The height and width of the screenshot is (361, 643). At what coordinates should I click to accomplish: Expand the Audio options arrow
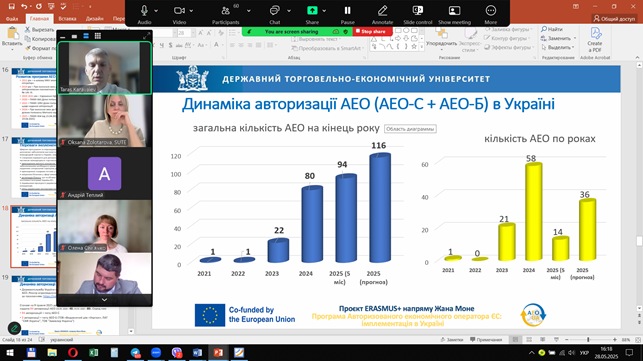click(x=156, y=11)
